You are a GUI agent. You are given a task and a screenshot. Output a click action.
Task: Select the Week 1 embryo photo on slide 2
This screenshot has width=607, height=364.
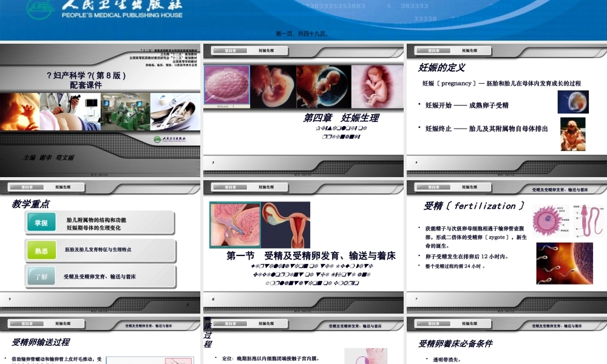click(x=228, y=85)
